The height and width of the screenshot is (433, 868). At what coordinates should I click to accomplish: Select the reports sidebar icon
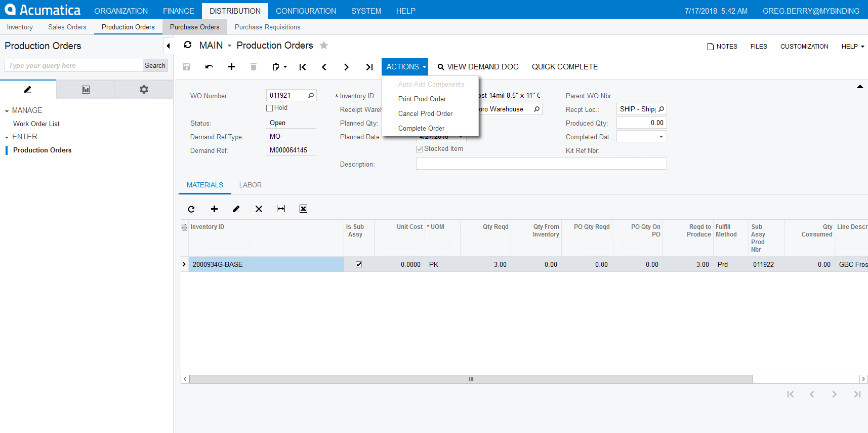tap(86, 90)
